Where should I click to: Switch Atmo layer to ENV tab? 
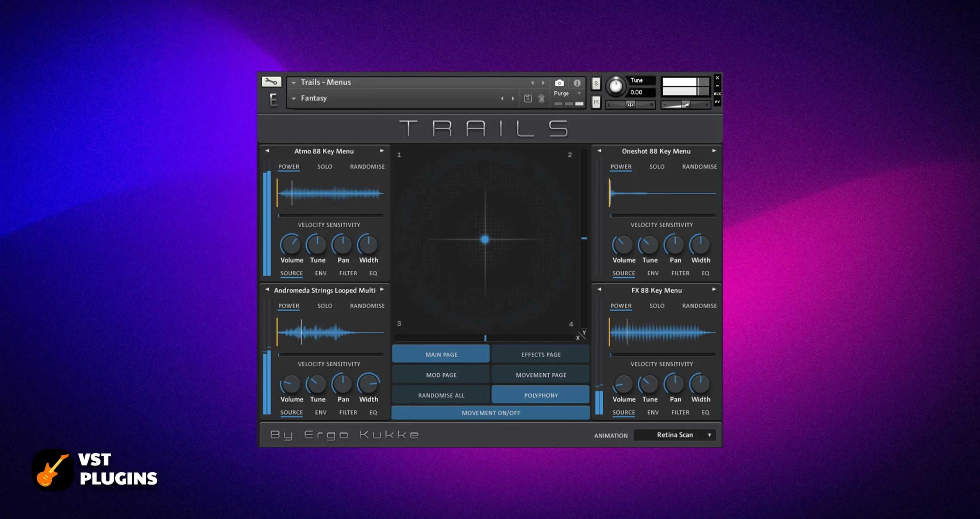(321, 273)
